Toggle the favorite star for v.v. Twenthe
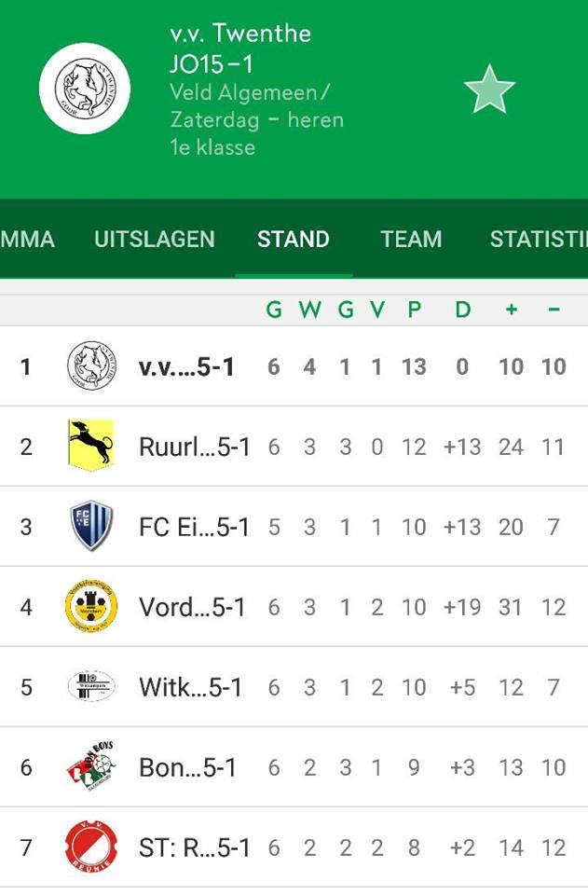The width and height of the screenshot is (588, 895). [489, 89]
